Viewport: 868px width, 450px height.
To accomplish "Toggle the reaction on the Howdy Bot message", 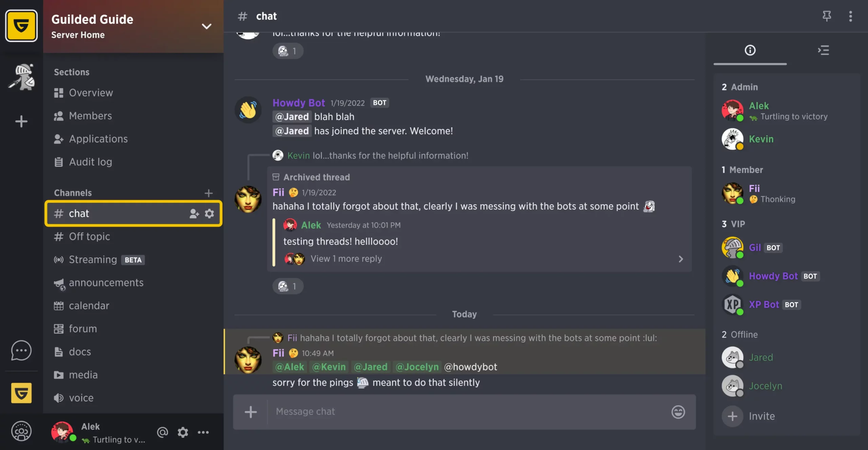I will (x=288, y=286).
